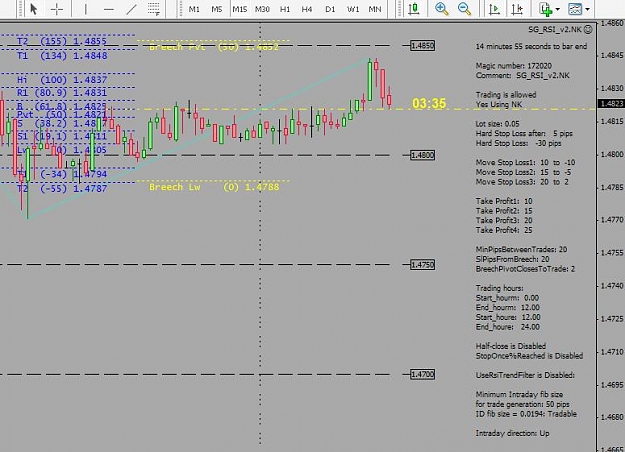Image resolution: width=625 pixels, height=452 pixels.
Task: Activate the crosshair tool
Action: tap(57, 9)
